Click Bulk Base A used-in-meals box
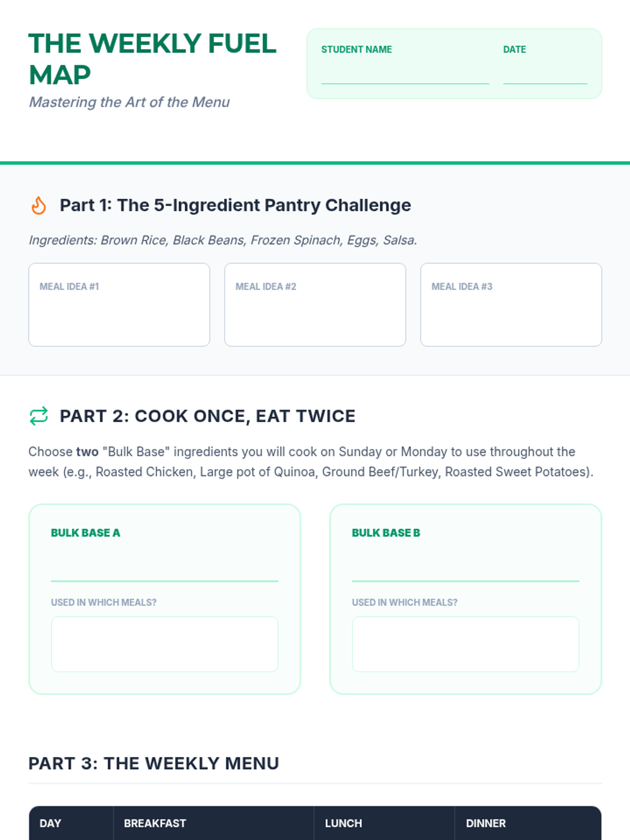The width and height of the screenshot is (630, 840). coord(164,644)
